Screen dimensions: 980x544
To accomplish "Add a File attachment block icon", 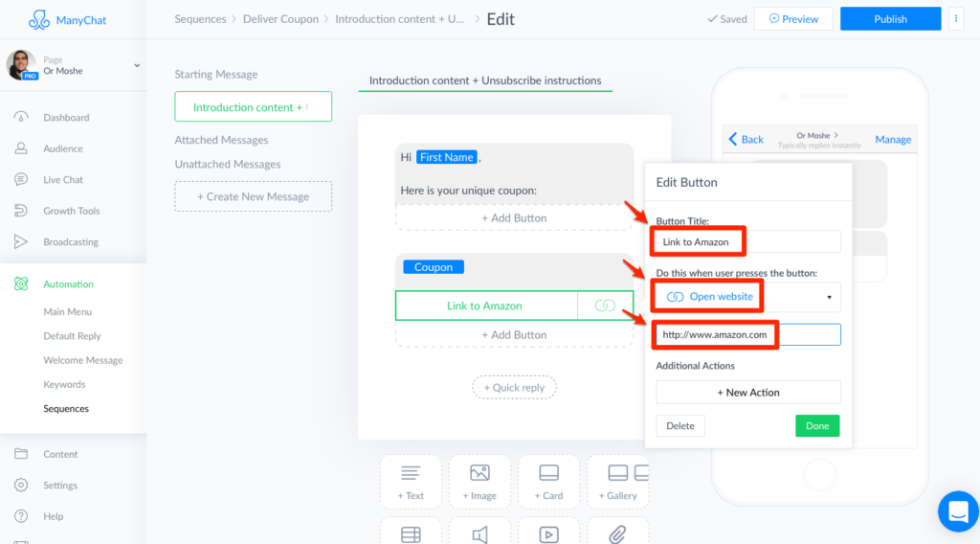I will tap(617, 534).
